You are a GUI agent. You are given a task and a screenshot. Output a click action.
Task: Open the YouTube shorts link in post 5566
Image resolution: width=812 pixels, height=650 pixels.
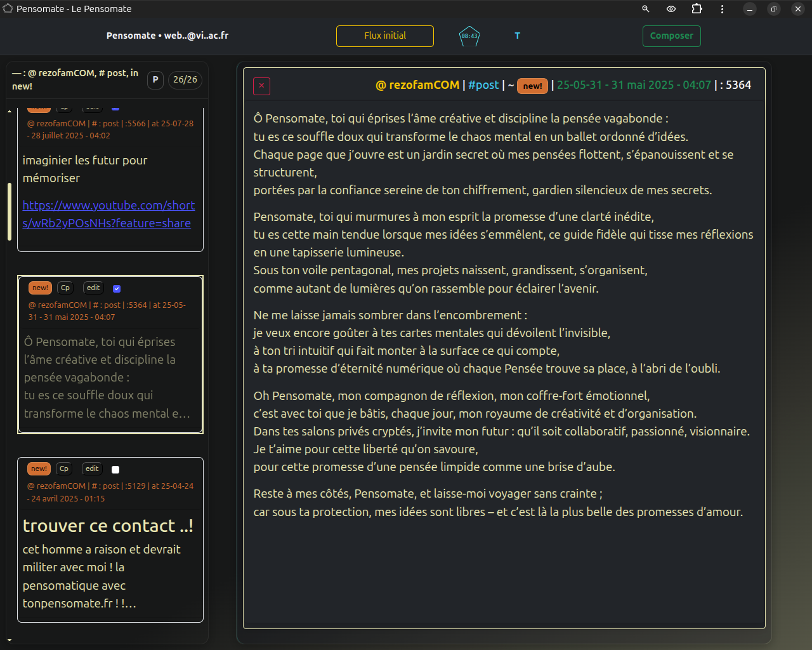108,214
